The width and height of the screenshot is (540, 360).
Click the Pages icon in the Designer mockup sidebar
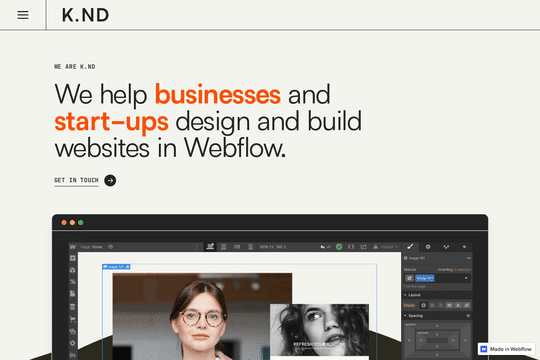pos(73,294)
